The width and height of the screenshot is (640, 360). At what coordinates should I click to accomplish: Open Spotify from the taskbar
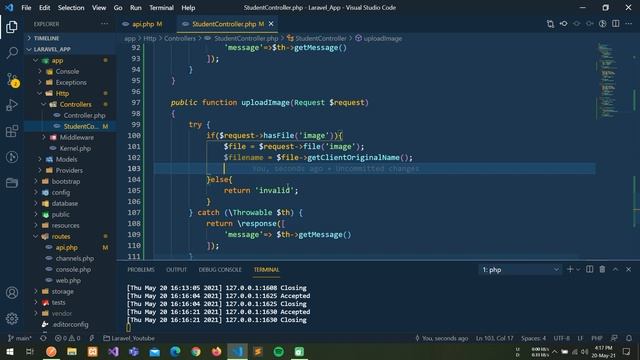pyautogui.click(x=278, y=351)
